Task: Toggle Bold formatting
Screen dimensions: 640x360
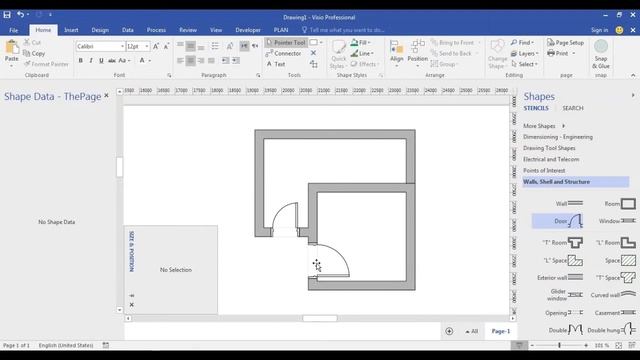Action: [80, 60]
